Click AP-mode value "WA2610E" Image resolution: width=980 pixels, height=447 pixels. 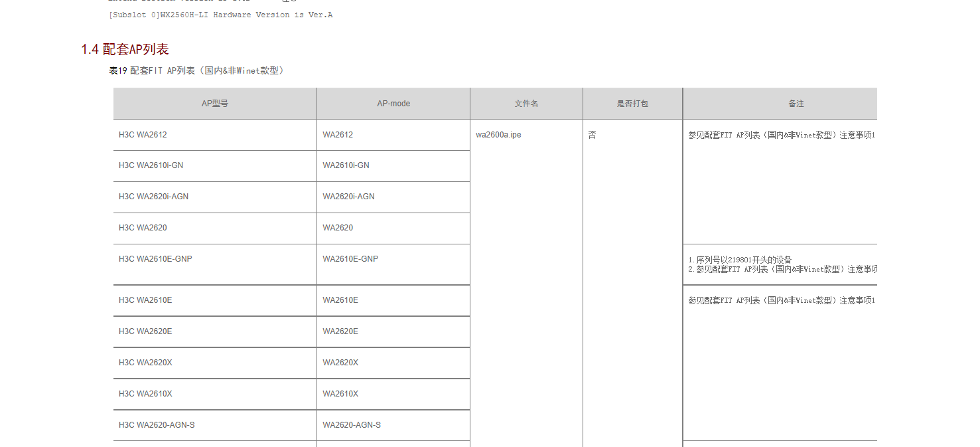(340, 300)
